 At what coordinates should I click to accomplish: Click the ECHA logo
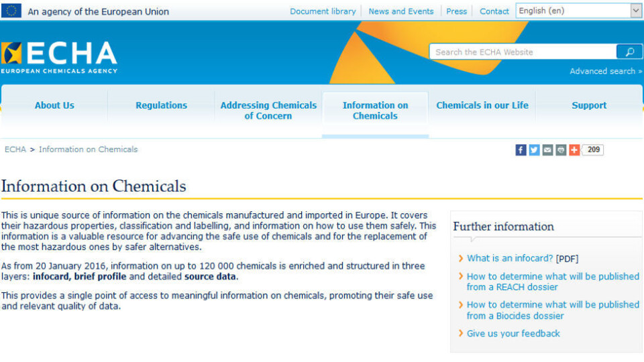click(59, 58)
